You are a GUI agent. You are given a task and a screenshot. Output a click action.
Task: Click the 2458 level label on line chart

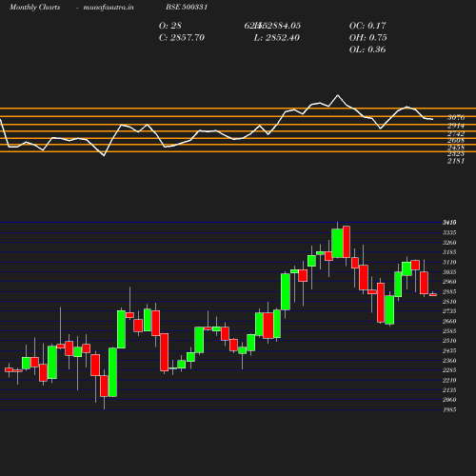[456, 148]
